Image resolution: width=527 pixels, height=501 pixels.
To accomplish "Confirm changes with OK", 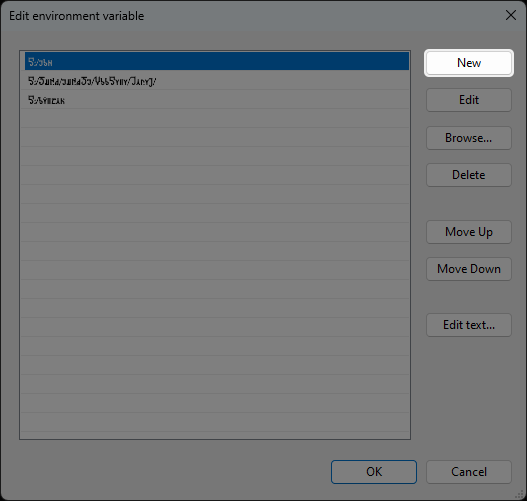I will pyautogui.click(x=374, y=472).
